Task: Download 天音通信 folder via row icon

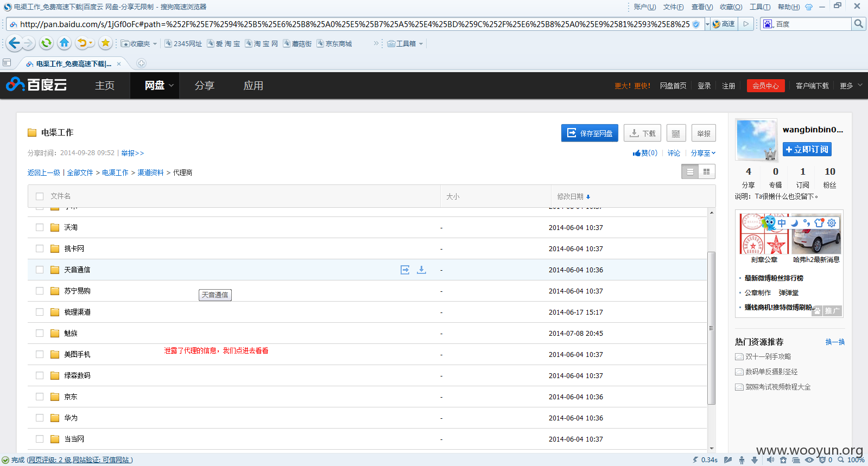Action: (x=421, y=270)
